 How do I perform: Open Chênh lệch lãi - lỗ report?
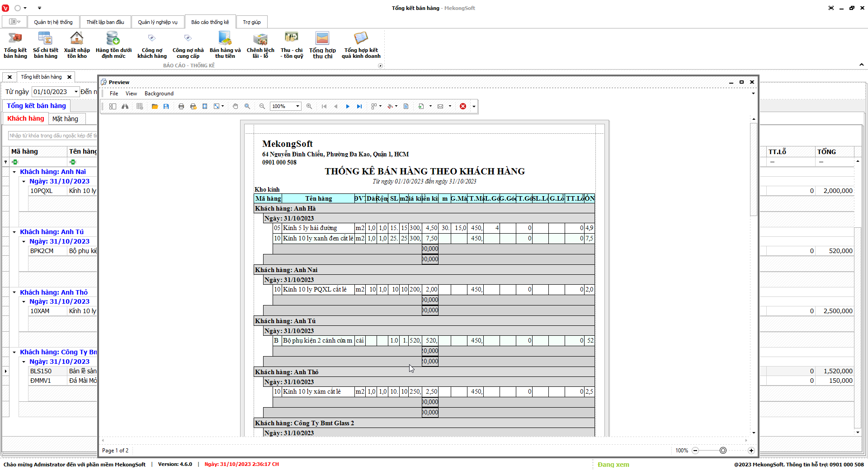(260, 45)
